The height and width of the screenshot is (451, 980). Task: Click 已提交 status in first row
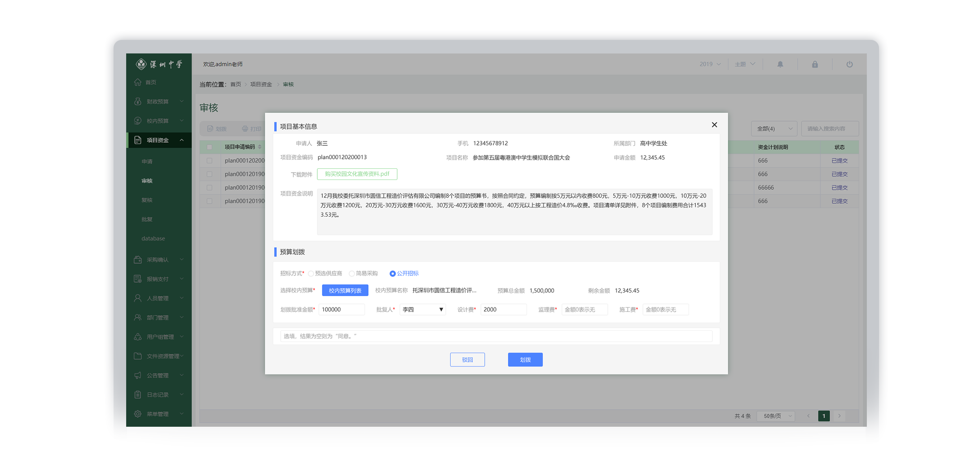coord(839,161)
